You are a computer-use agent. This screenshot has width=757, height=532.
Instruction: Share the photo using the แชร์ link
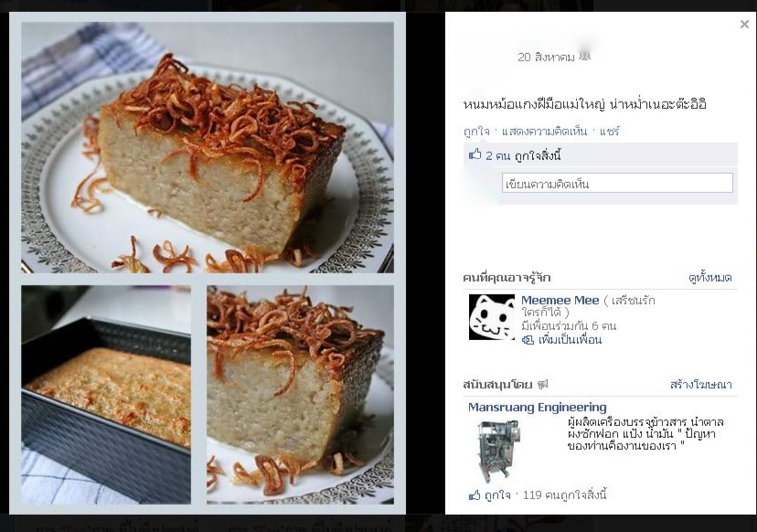[609, 132]
